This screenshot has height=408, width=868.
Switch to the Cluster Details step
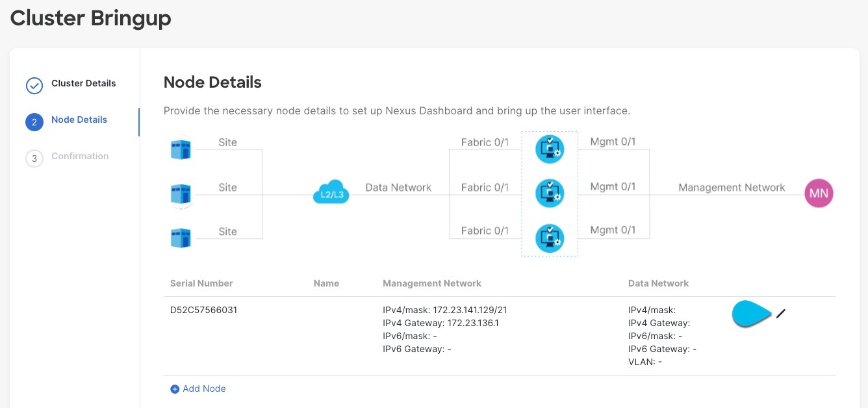(83, 83)
